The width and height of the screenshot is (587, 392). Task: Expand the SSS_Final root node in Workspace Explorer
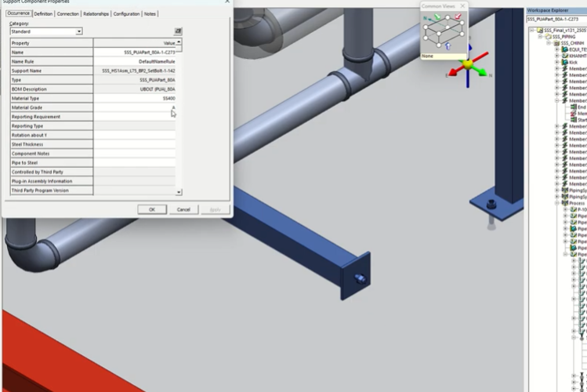pyautogui.click(x=531, y=31)
